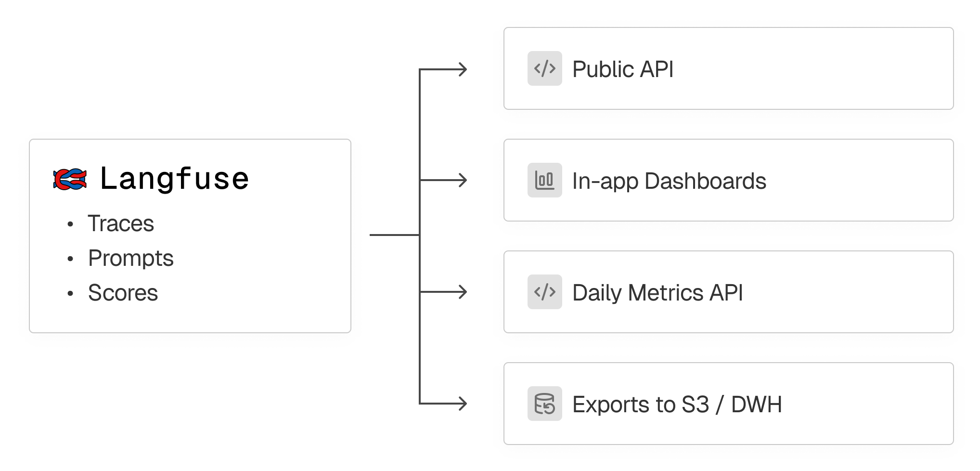Screen dimensions: 980x471
Task: Click the bullet point before Scores
Action: 71,294
